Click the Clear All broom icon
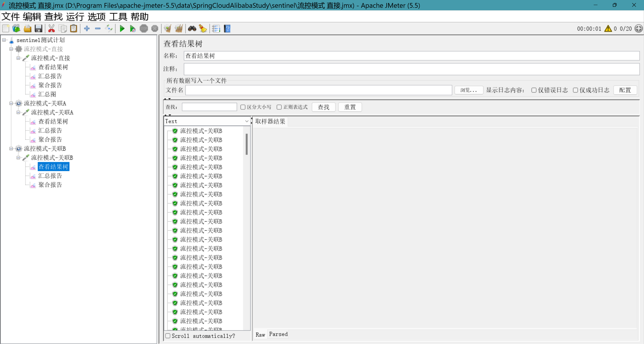This screenshot has height=344, width=644. click(x=179, y=29)
